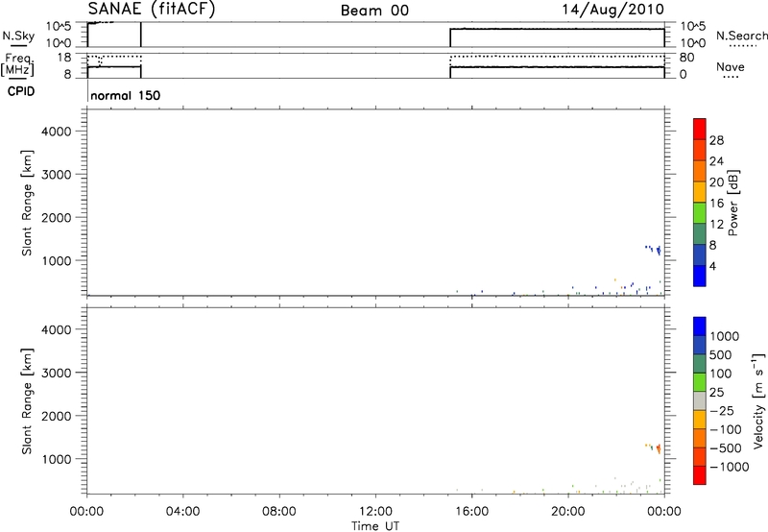Pick the orange Velocity segment between -100 and -500
Screen dimensions: 768x532
(700, 439)
